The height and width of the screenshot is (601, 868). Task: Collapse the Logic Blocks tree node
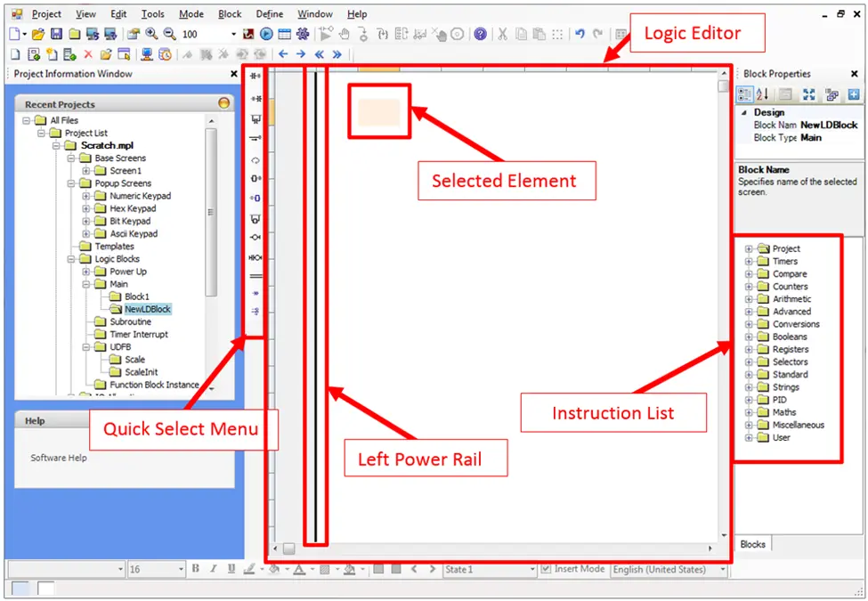pyautogui.click(x=71, y=259)
